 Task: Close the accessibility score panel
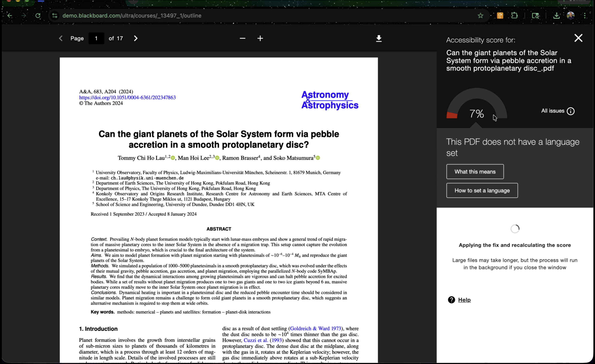[578, 38]
